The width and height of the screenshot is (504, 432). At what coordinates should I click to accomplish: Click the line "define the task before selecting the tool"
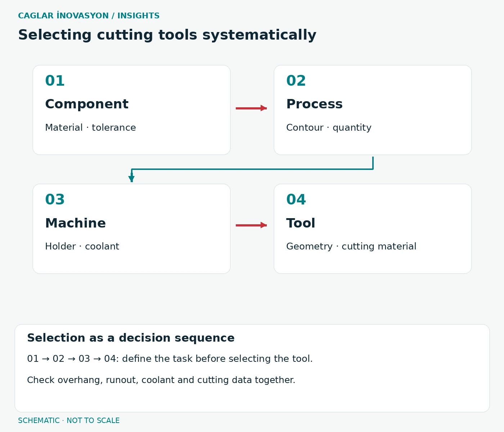[x=217, y=359]
